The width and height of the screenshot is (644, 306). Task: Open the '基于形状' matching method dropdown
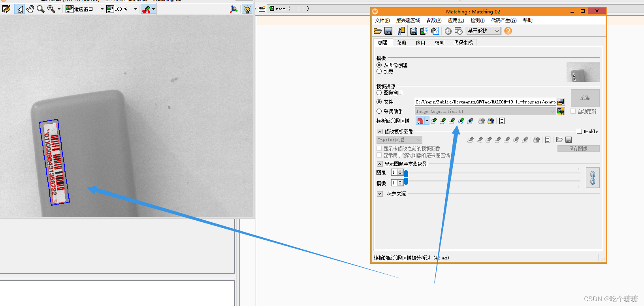(x=484, y=31)
